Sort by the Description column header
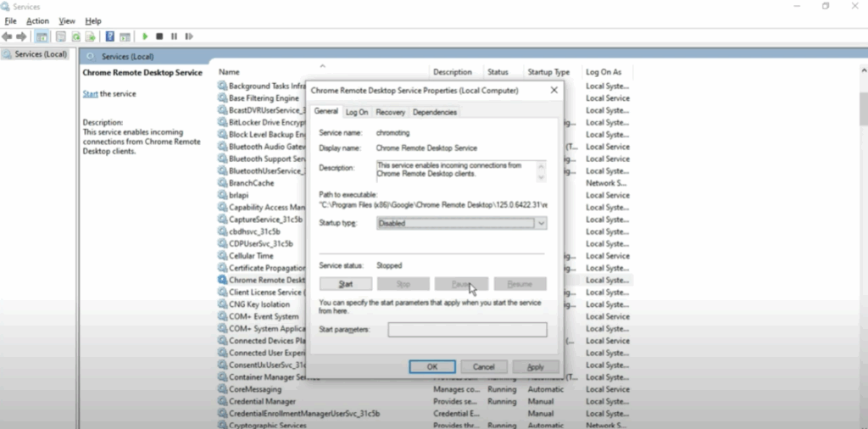The height and width of the screenshot is (429, 868). (x=453, y=72)
